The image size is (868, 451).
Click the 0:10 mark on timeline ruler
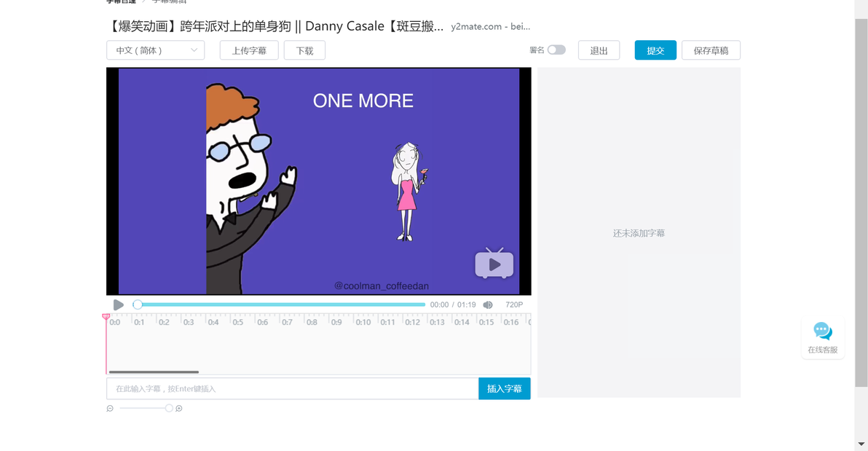[363, 322]
